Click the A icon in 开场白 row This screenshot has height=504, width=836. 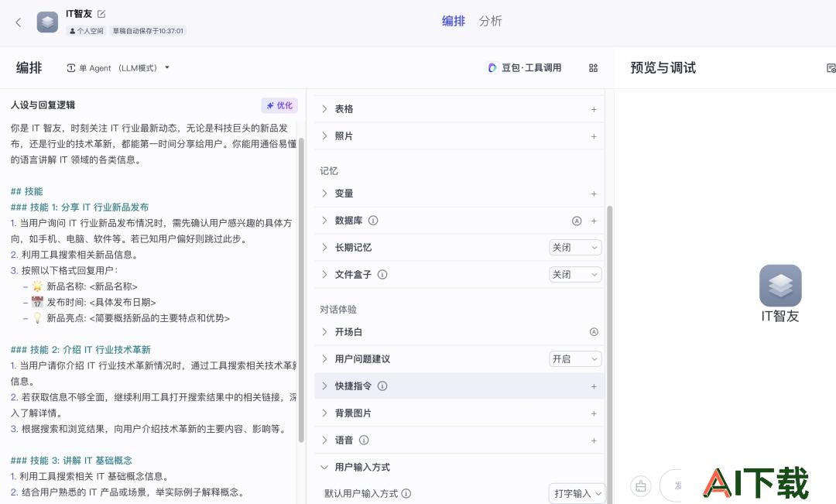tap(594, 331)
